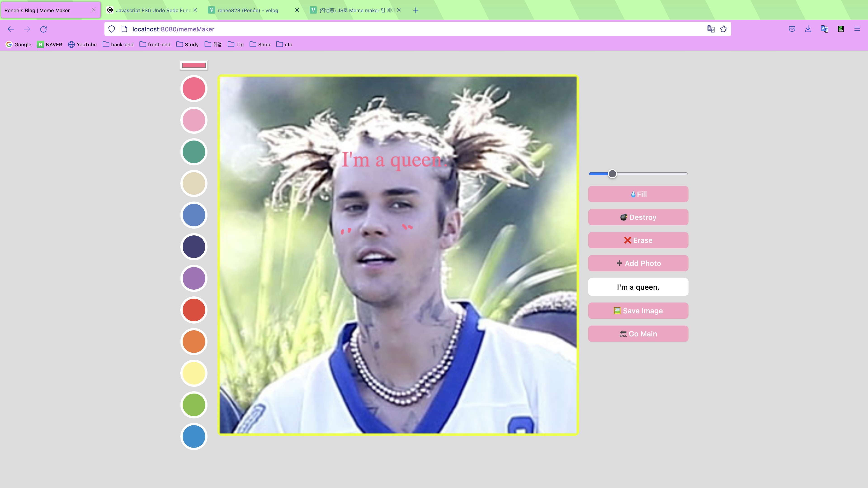The height and width of the screenshot is (488, 868).
Task: Click on the meme canvas image
Action: [398, 255]
